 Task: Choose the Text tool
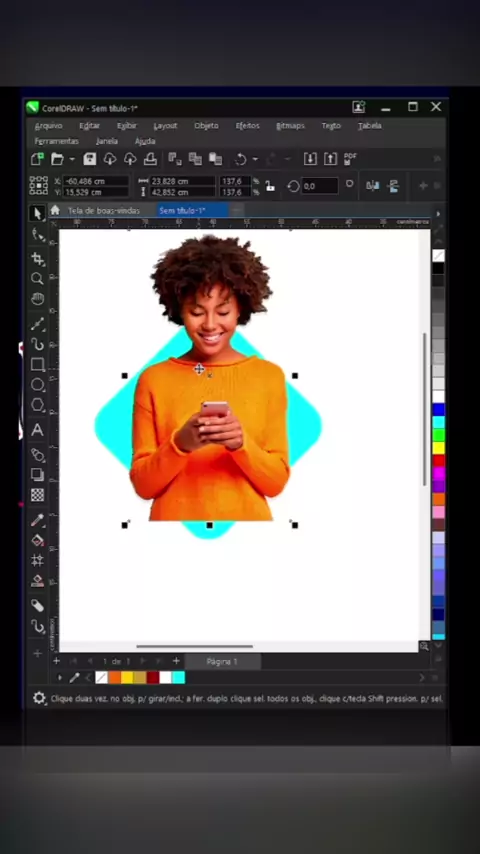tap(37, 430)
